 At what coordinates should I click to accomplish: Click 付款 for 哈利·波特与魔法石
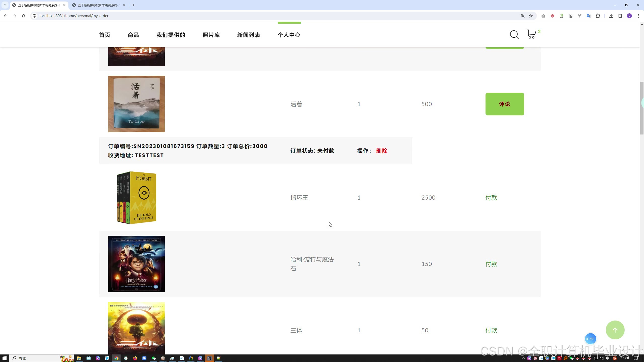491,264
